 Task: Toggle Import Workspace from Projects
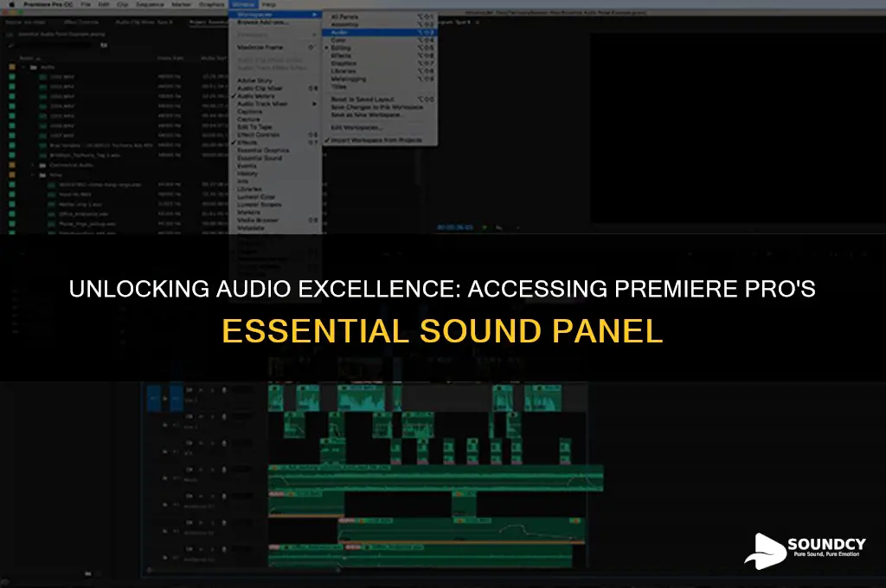coord(380,140)
